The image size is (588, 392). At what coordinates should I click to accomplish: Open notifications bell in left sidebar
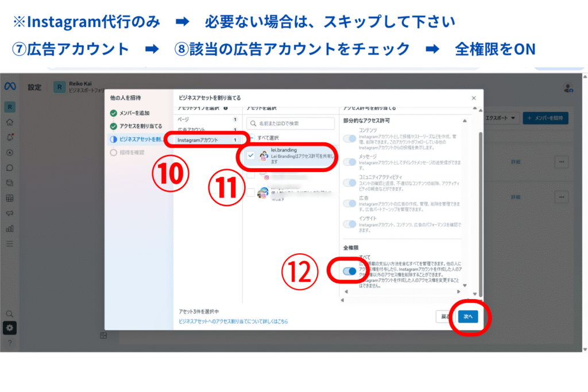click(x=10, y=138)
